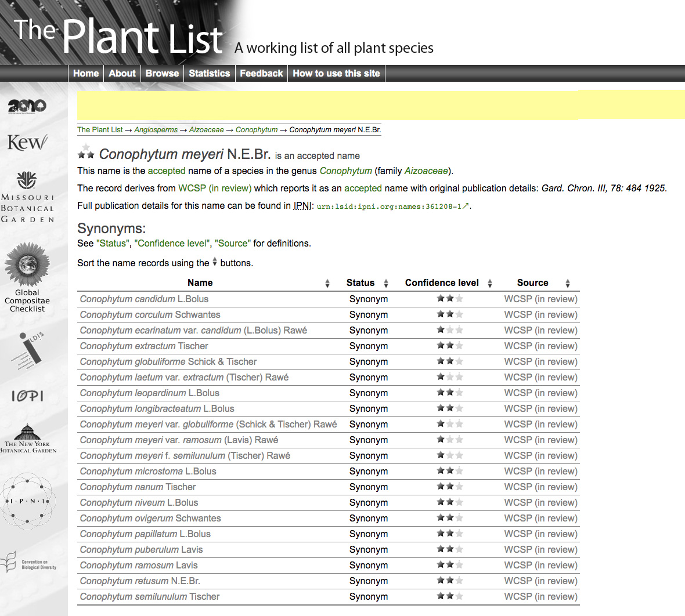Sort table by Name column arrows
The image size is (685, 616).
(x=327, y=283)
